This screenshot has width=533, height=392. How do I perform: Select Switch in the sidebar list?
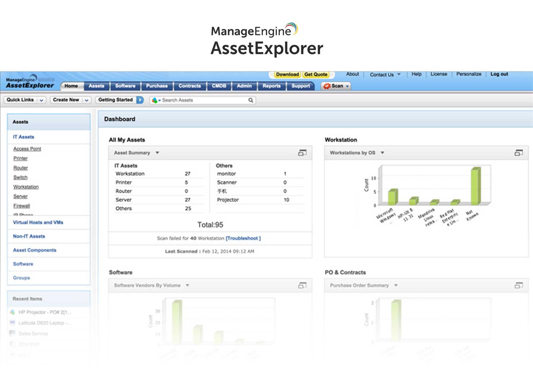pos(20,177)
